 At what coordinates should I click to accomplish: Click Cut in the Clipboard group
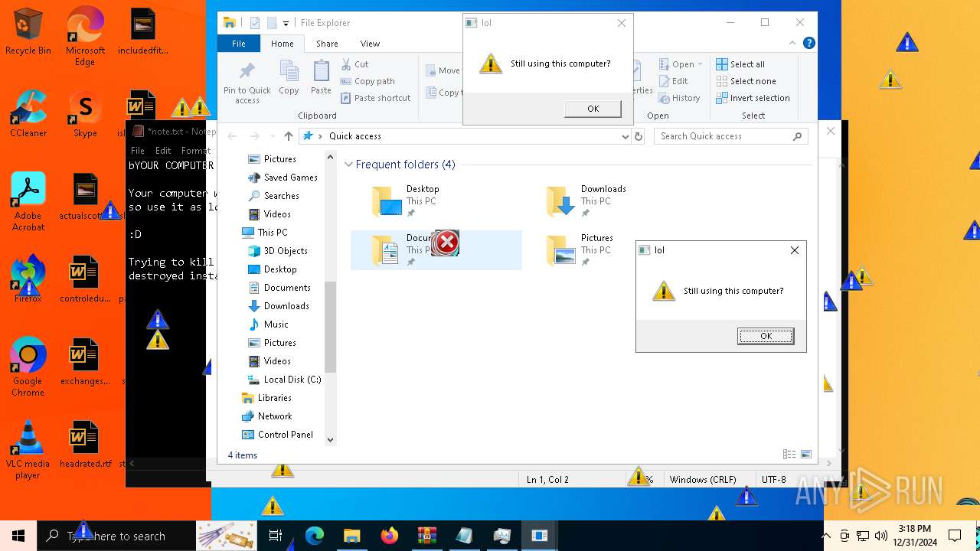[x=355, y=64]
